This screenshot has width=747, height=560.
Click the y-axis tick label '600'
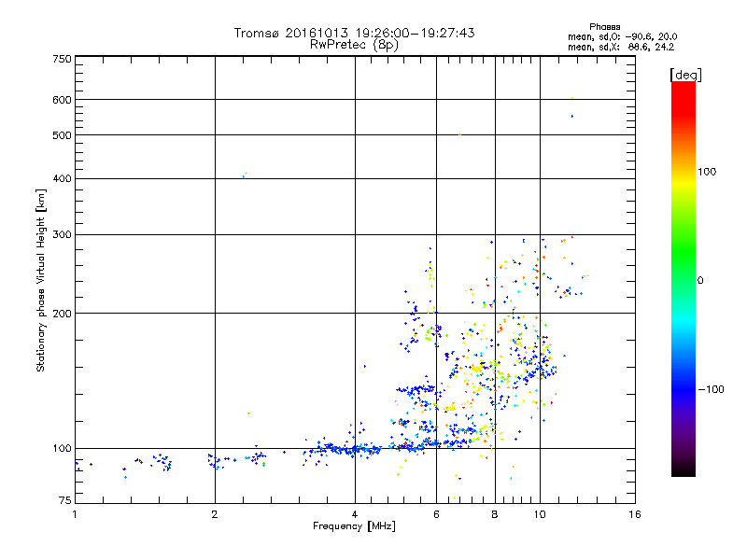tap(62, 100)
